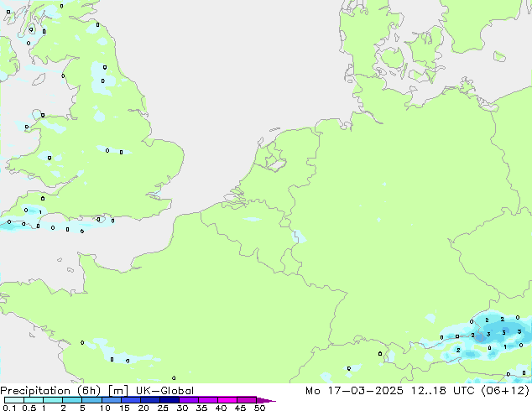Click the '30' legend scale value
The width and height of the screenshot is (532, 411).
click(182, 408)
